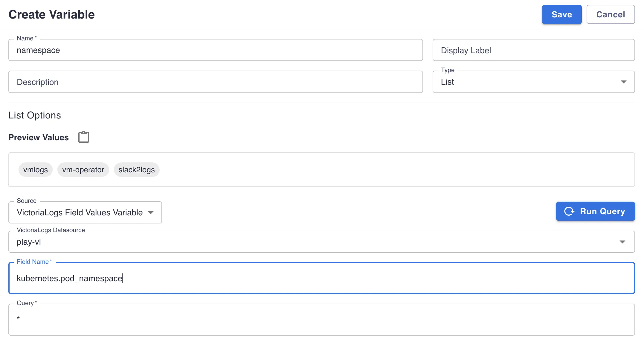This screenshot has width=644, height=344.
Task: Click the refresh icon inside Run Query
Action: 570,211
